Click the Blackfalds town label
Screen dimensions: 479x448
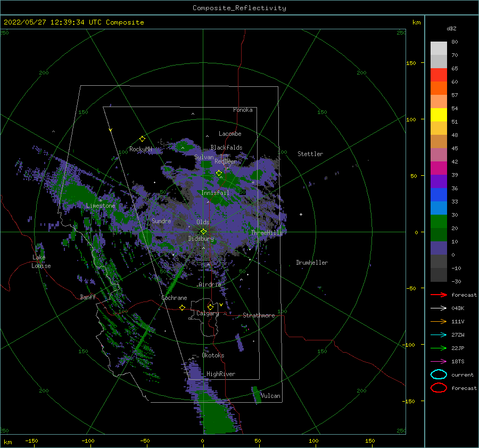pos(226,148)
